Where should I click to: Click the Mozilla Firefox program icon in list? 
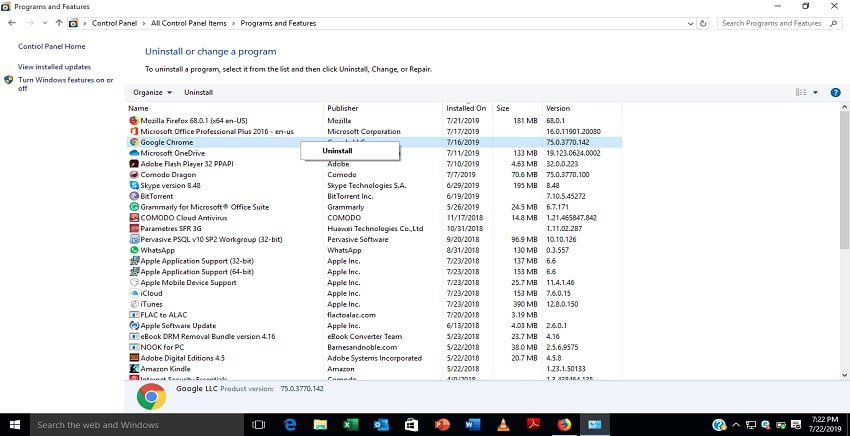(134, 120)
